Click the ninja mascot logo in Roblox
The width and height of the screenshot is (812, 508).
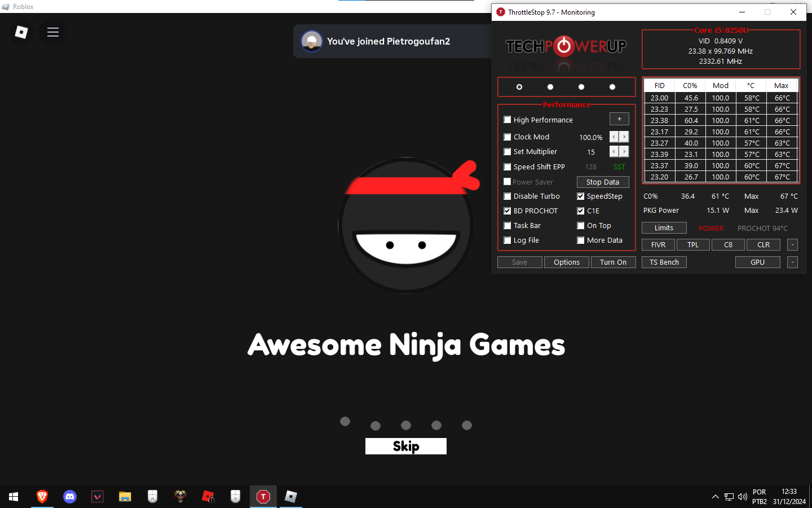click(x=408, y=226)
